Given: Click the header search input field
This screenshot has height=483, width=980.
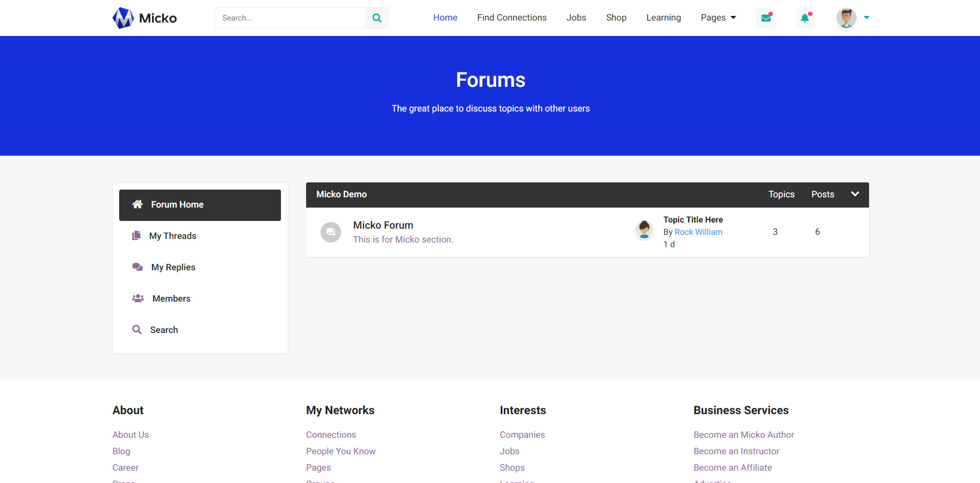Looking at the screenshot, I should tap(290, 18).
